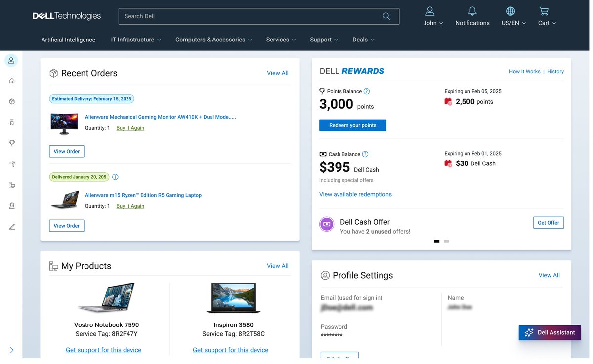Image resolution: width=593 pixels, height=364 pixels.
Task: Click the expiring points red calendar icon
Action: pyautogui.click(x=448, y=102)
